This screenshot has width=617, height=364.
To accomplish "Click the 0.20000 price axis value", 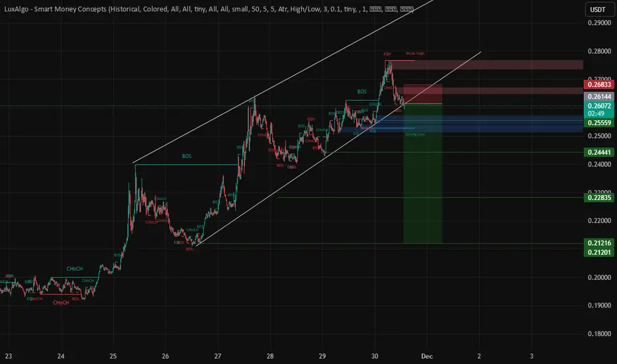I will click(599, 277).
